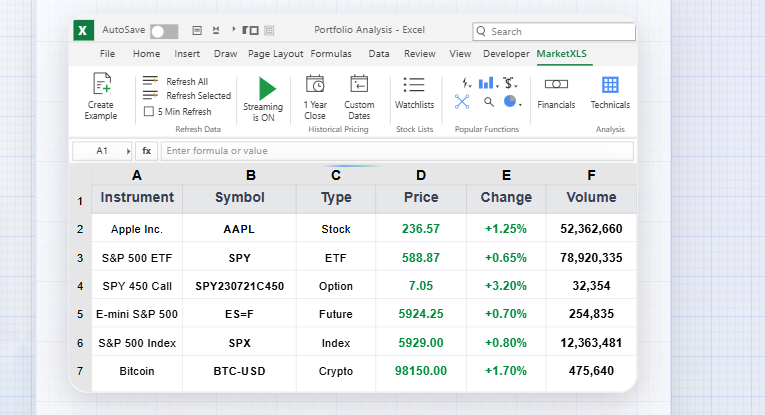Click the formula bar input field
The image size is (765, 415).
[x=397, y=151]
